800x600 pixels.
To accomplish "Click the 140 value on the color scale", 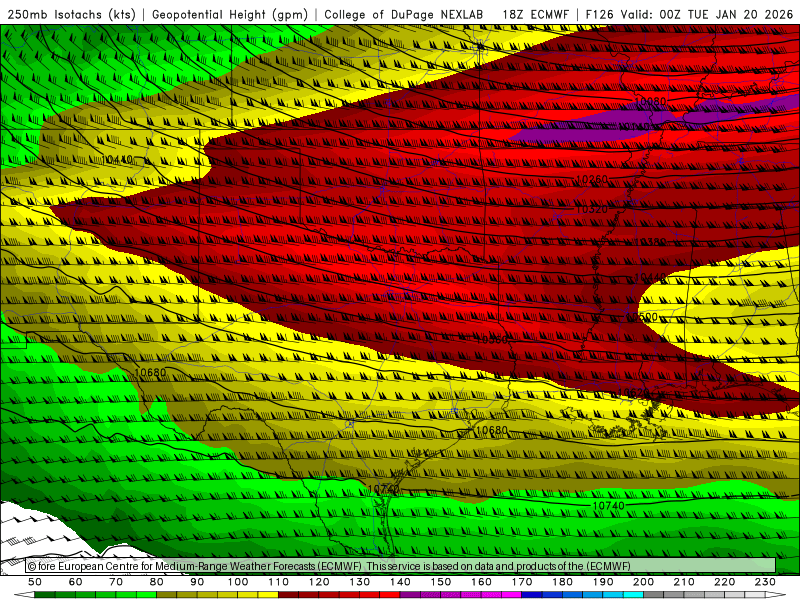I will point(400,582).
